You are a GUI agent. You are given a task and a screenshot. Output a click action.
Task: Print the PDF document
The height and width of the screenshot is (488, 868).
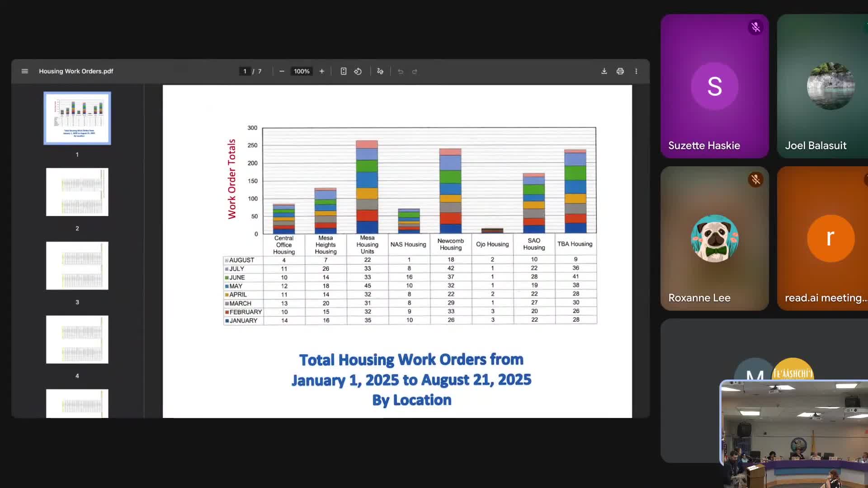[620, 71]
